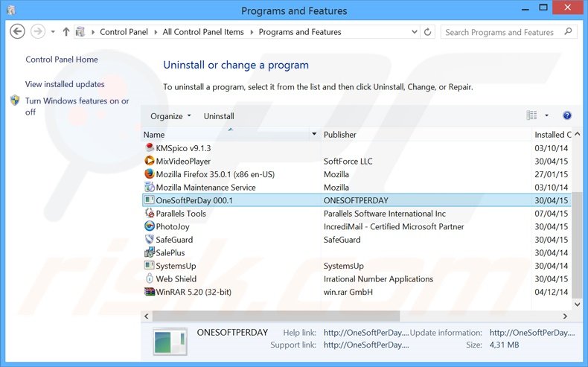Screen dimensions: 588x367
Task: Click the Parallels Software International Inc cell
Action: [385, 214]
